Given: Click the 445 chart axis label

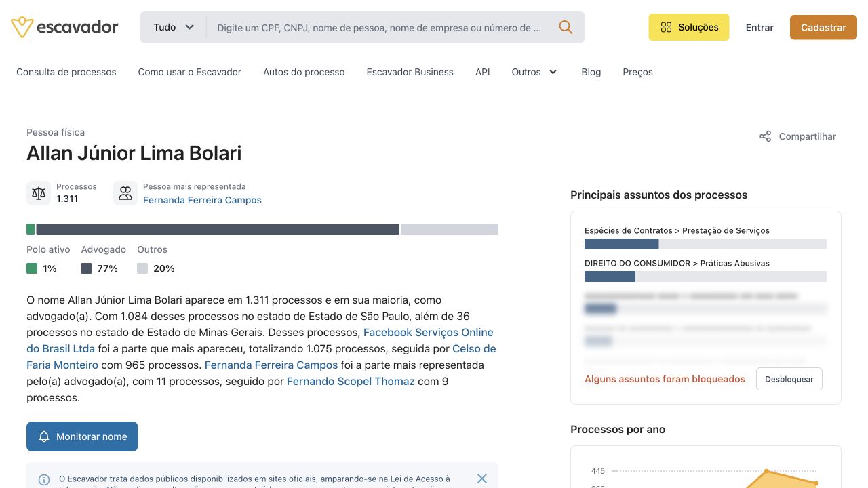Looking at the screenshot, I should click(x=597, y=471).
